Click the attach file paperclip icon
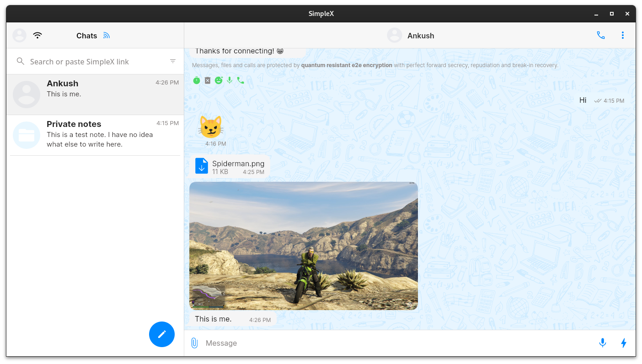Viewport: 642px width, 364px height. pyautogui.click(x=194, y=343)
